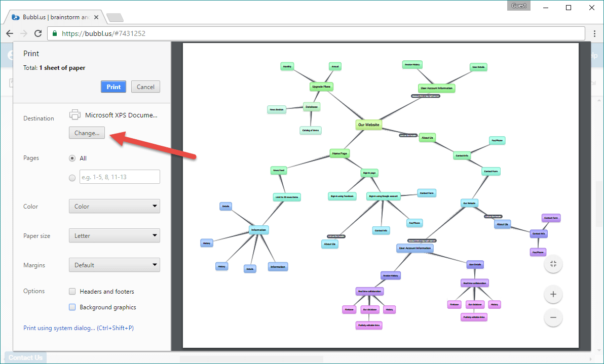The image size is (604, 364).
Task: Click the blue 'User Account Information' node
Action: click(x=415, y=248)
